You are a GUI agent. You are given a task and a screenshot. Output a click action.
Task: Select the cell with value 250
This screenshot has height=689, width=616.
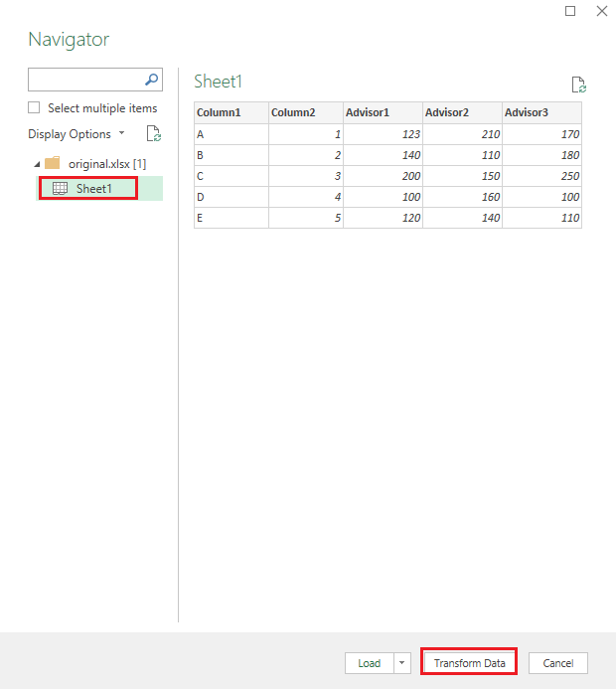[541, 176]
